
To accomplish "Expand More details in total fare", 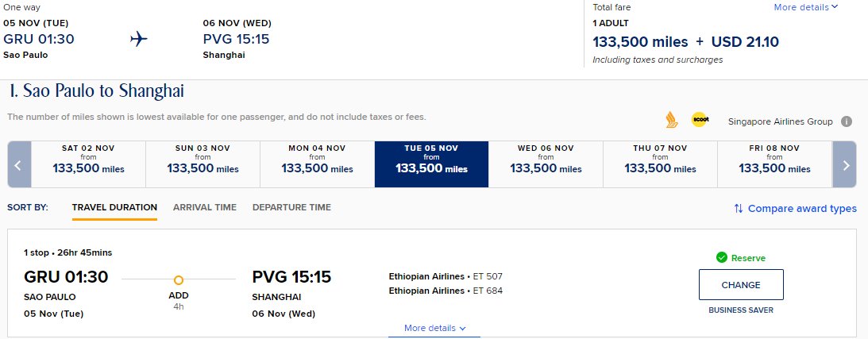I will [806, 7].
